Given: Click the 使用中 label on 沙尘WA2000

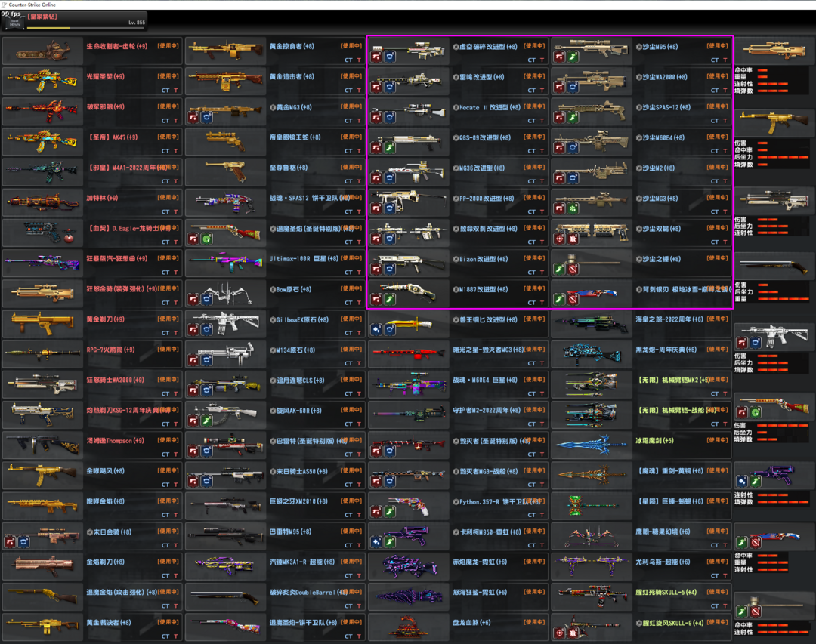Looking at the screenshot, I should [x=717, y=76].
